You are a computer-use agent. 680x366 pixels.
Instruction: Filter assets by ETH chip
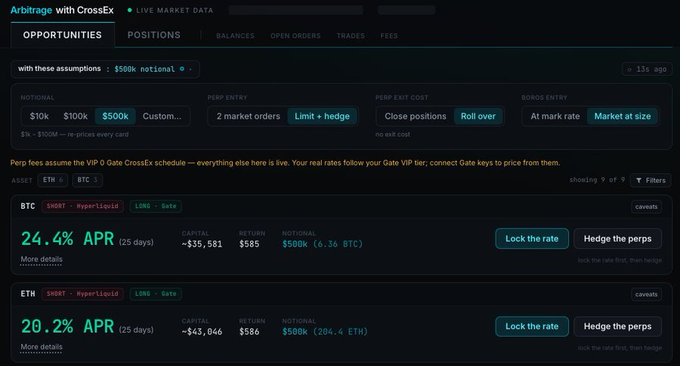coord(52,180)
